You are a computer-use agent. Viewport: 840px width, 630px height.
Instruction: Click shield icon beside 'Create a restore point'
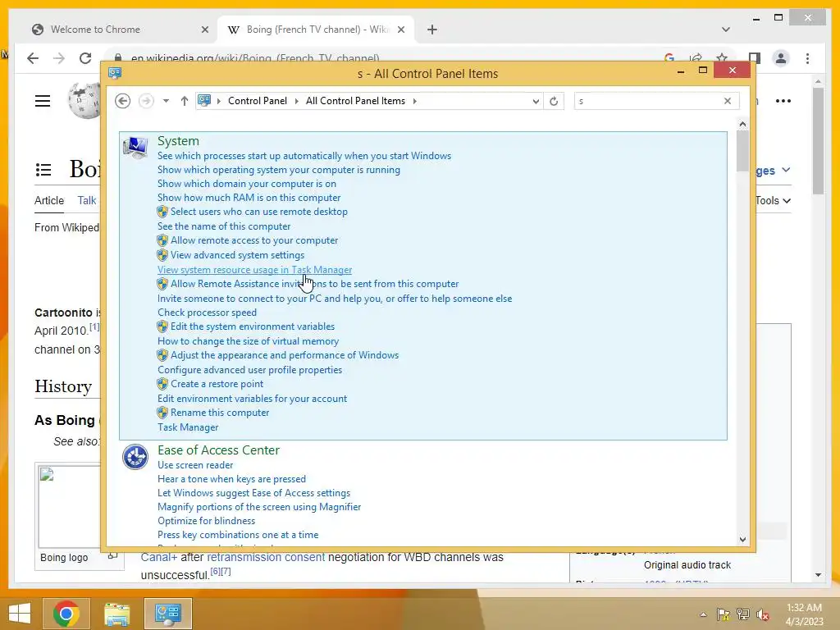point(162,384)
